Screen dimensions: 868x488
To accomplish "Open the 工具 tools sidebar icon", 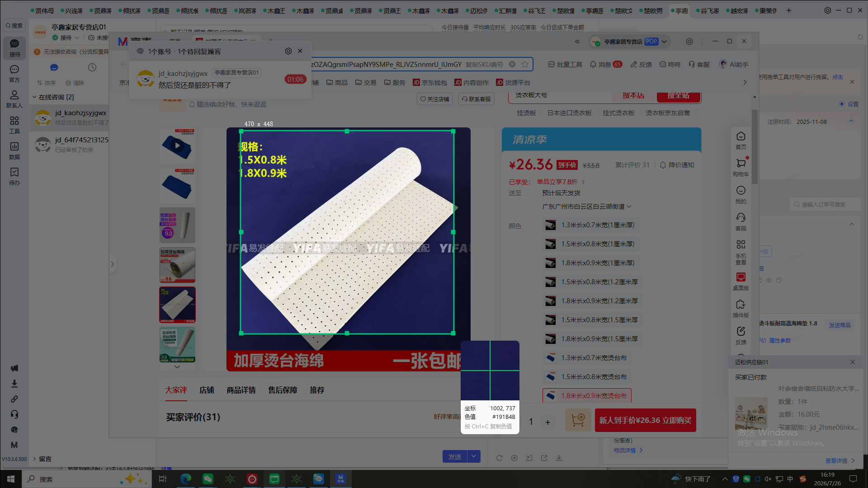I will tap(14, 125).
